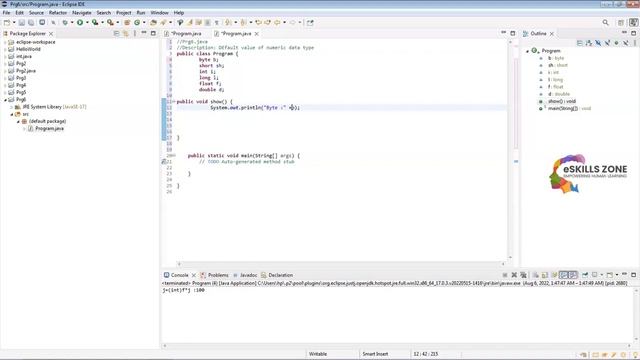Image resolution: width=640 pixels, height=360 pixels.
Task: Toggle Hide Static Members in Outline
Action: 607,43
